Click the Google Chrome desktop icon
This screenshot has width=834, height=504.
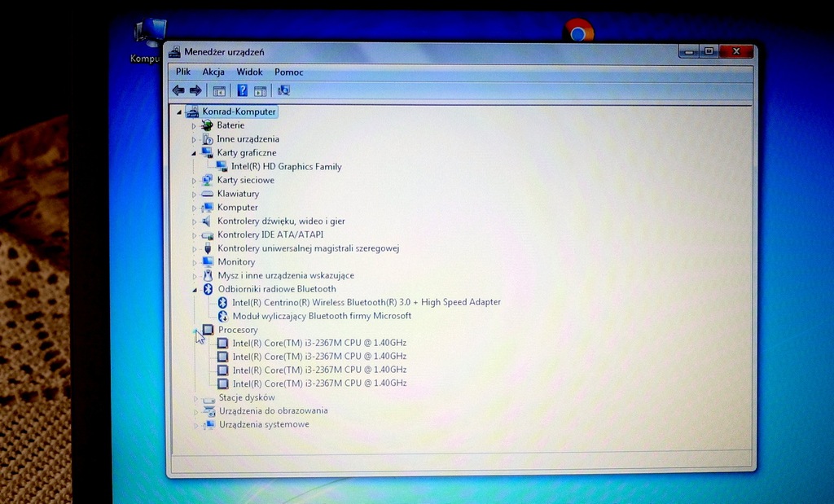[579, 31]
